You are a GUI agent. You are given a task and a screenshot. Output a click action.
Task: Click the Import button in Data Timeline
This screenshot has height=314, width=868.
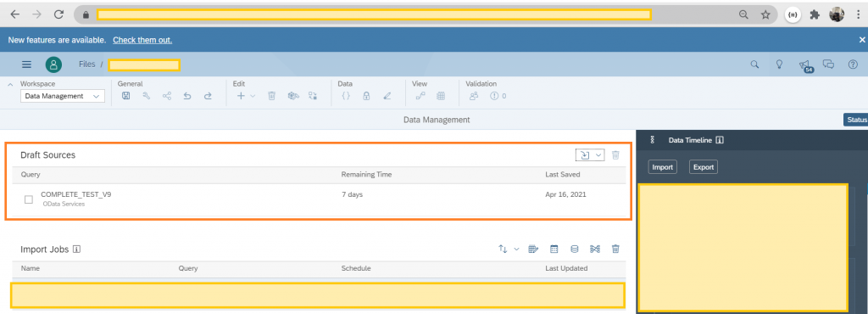[663, 166]
